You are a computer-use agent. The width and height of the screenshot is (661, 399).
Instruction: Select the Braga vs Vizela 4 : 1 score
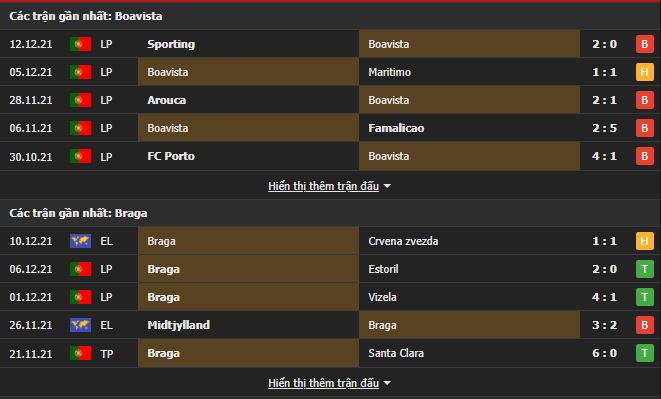pos(605,297)
